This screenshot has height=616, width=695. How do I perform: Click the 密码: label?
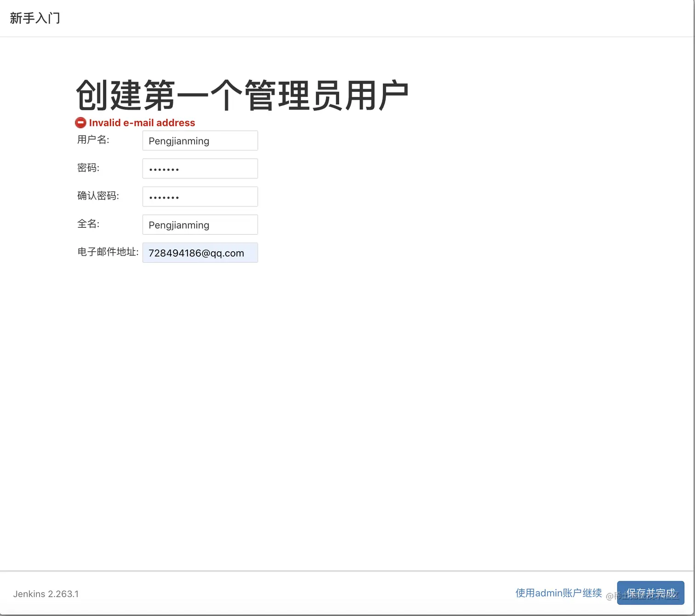pyautogui.click(x=88, y=168)
